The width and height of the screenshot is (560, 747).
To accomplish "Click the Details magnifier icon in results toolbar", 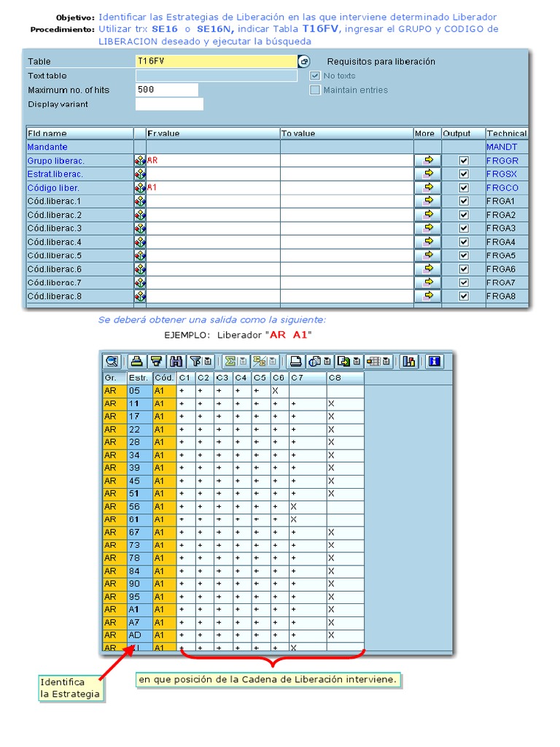I will click(x=112, y=362).
